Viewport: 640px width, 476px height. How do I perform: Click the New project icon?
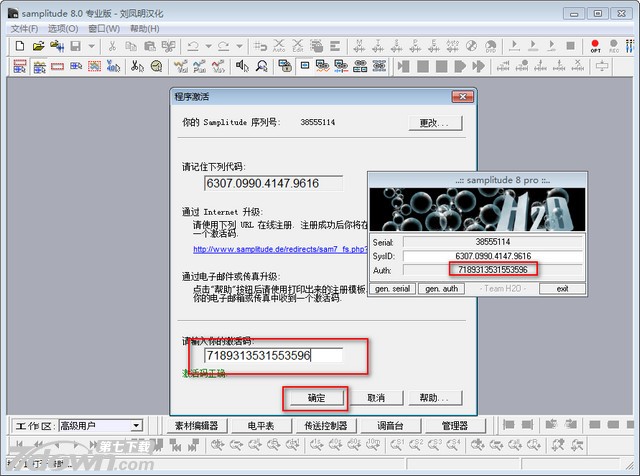pyautogui.click(x=20, y=46)
